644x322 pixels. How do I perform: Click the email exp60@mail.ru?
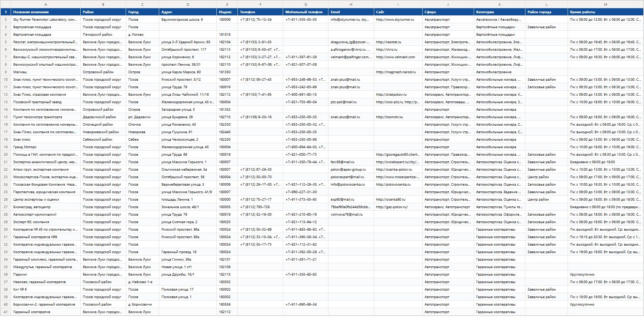coord(342,200)
